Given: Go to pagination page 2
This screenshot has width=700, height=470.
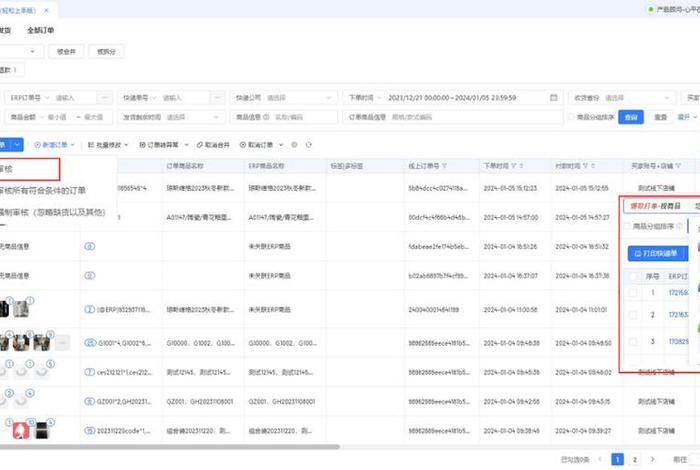Looking at the screenshot, I should [x=634, y=459].
